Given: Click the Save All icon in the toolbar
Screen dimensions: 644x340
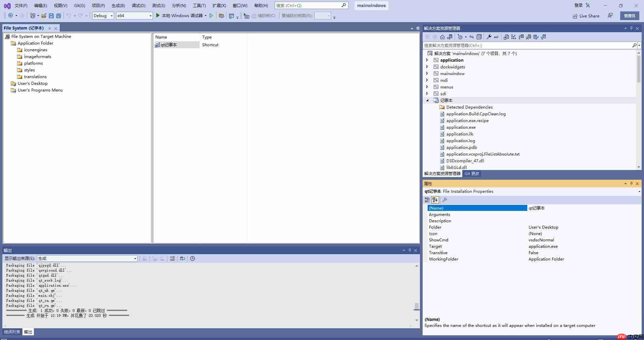Looking at the screenshot, I should pyautogui.click(x=59, y=16).
